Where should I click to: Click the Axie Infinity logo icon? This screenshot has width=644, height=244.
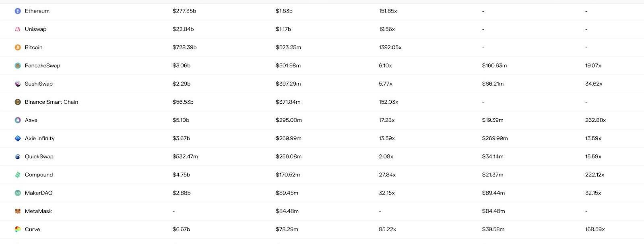[18, 138]
